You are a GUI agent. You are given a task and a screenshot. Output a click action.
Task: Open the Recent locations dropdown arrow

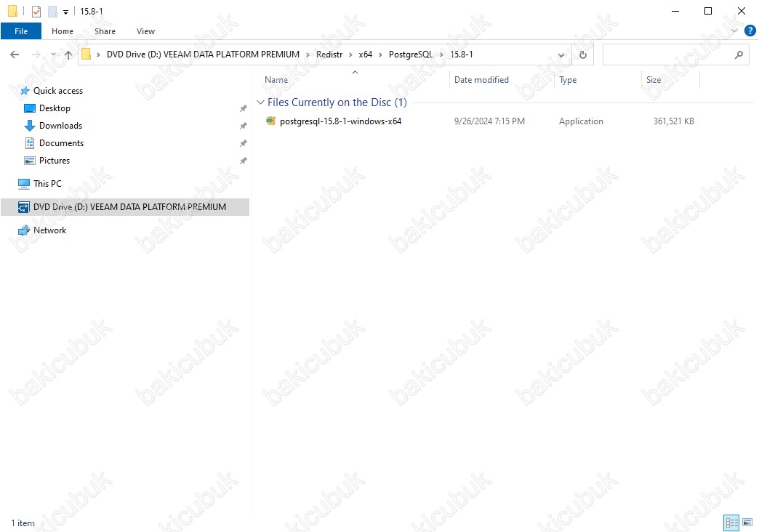click(x=53, y=55)
